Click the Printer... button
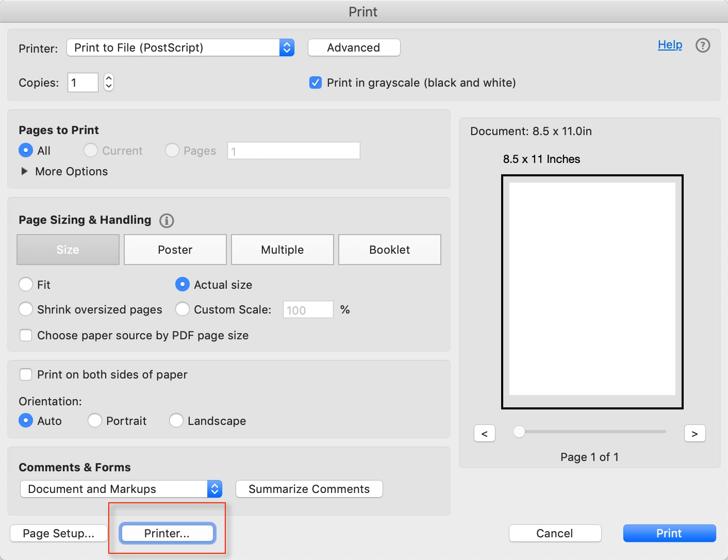 [167, 533]
